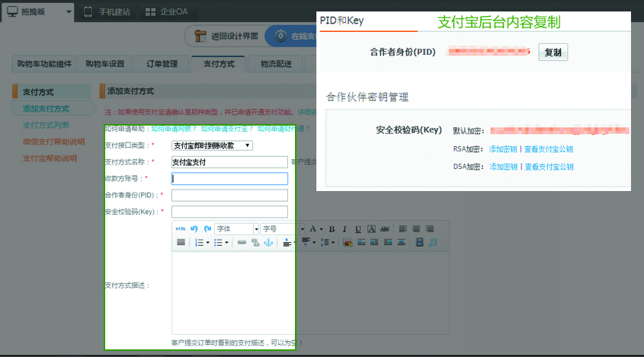The width and height of the screenshot is (644, 357).
Task: Switch to 企业OA tab
Action: tap(167, 12)
